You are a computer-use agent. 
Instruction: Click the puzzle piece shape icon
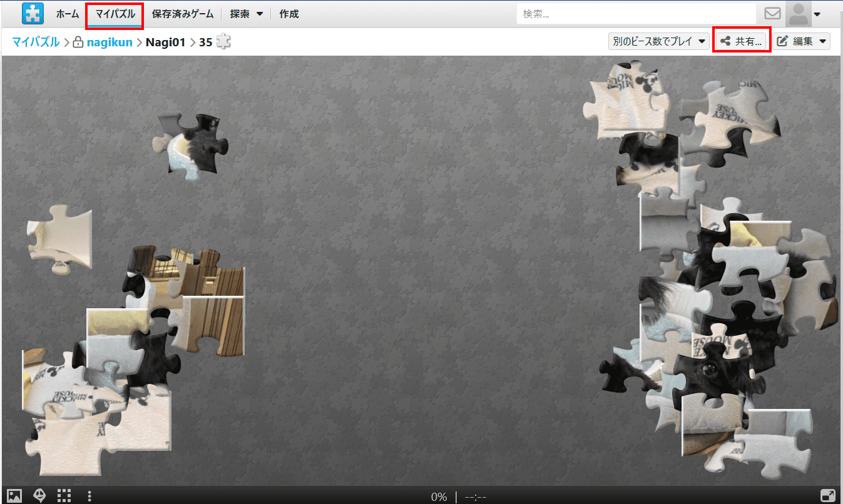[x=223, y=42]
